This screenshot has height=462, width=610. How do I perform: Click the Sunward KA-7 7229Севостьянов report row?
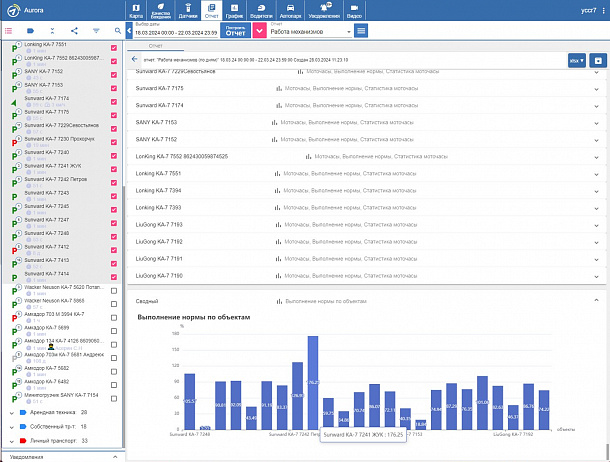pos(366,72)
